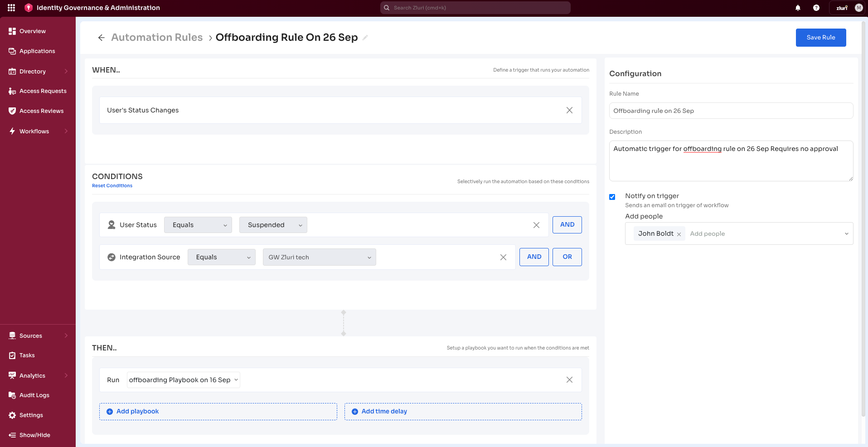Click the Workflows lightning icon in the sidebar
The image size is (868, 447).
(x=13, y=131)
